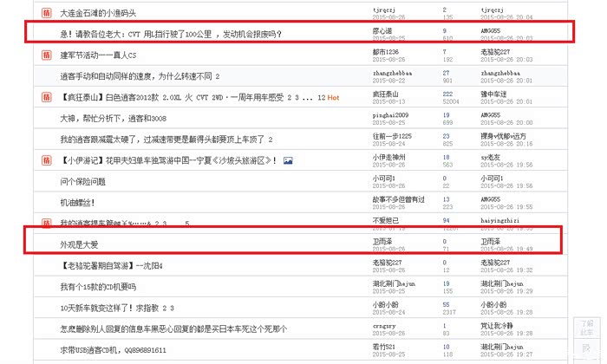Open last poster 凭让我冷静's profile

coord(497,326)
